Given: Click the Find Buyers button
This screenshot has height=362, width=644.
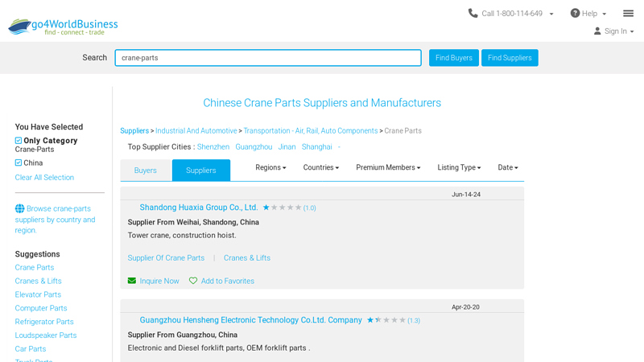Looking at the screenshot, I should pyautogui.click(x=454, y=58).
